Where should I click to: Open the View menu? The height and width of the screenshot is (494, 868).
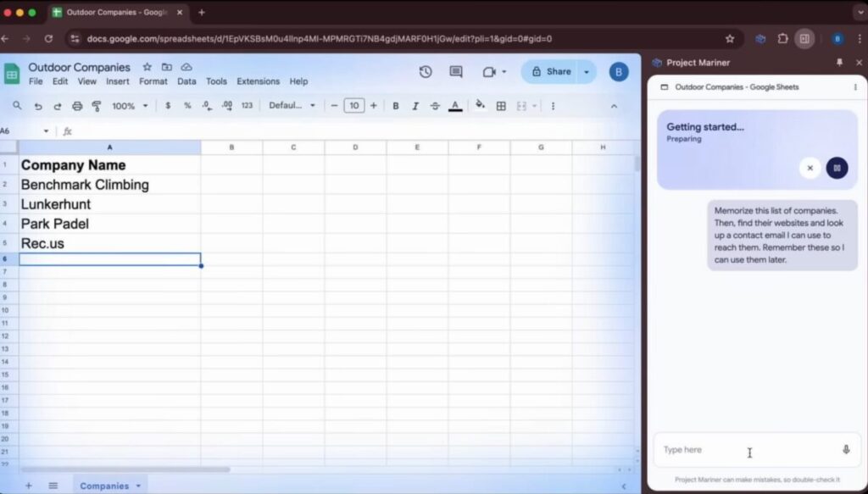(87, 81)
